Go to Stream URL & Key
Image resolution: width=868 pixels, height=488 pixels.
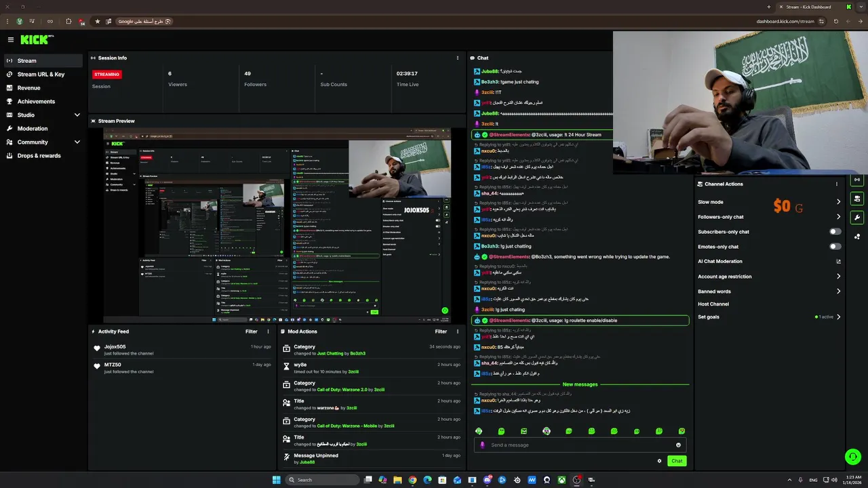coord(43,75)
